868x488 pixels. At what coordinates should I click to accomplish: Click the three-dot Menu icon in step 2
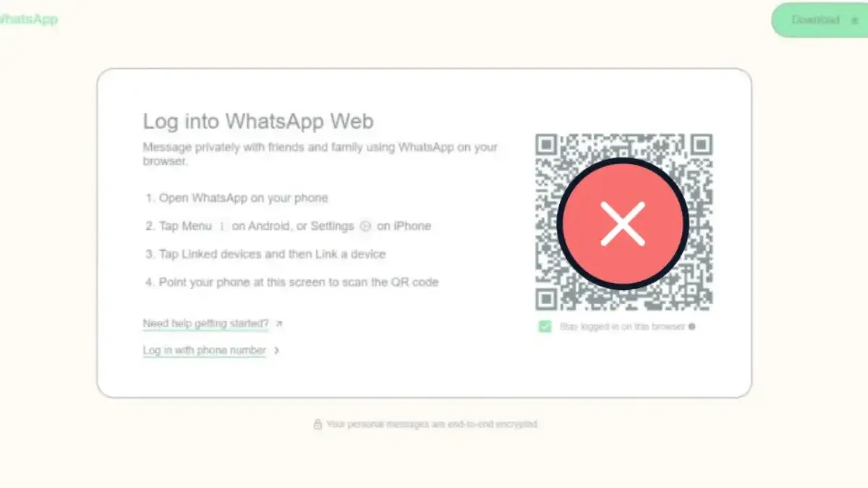coord(222,226)
